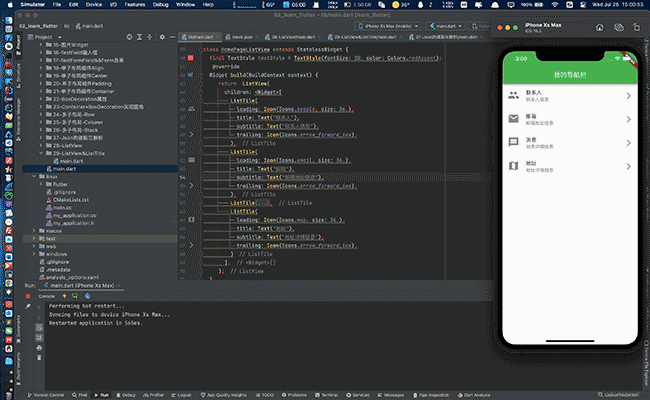650x400 pixels.
Task: Click the 联系人 trailing arrow in simulator
Action: 628,96
